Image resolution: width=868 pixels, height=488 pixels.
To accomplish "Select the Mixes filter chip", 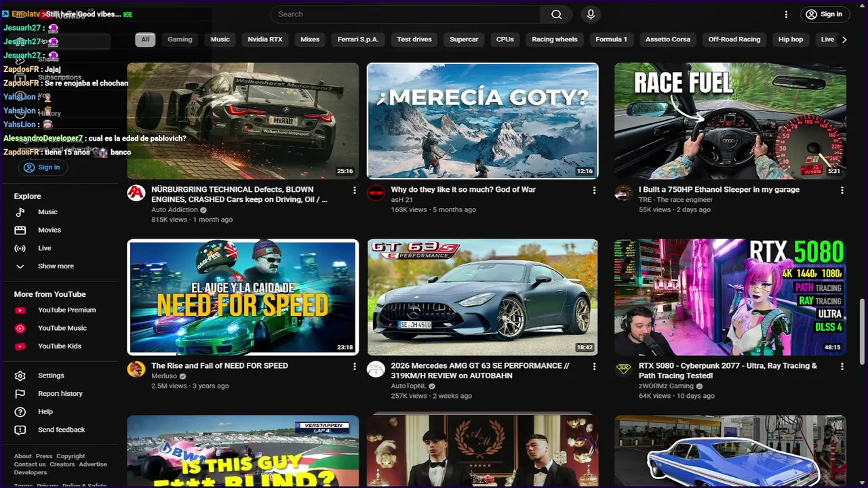I will 310,39.
